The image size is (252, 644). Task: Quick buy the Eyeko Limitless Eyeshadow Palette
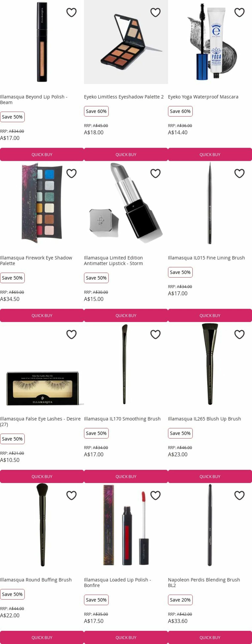point(126,155)
